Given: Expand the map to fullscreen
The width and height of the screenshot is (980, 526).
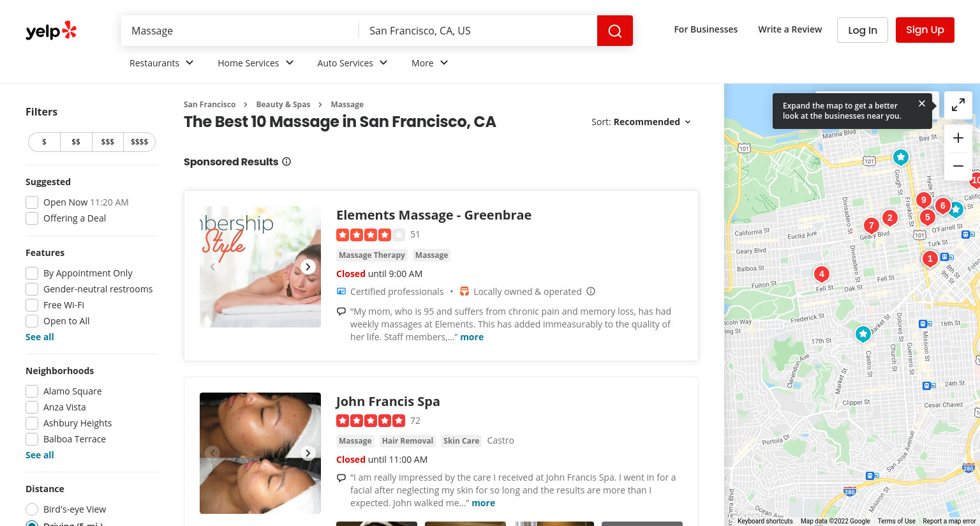Looking at the screenshot, I should pyautogui.click(x=958, y=105).
